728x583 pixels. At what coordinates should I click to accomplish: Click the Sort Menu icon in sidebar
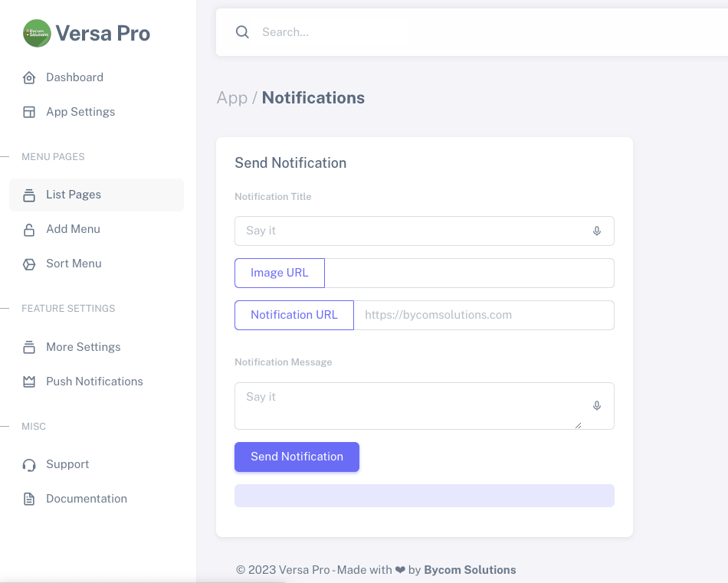click(29, 263)
